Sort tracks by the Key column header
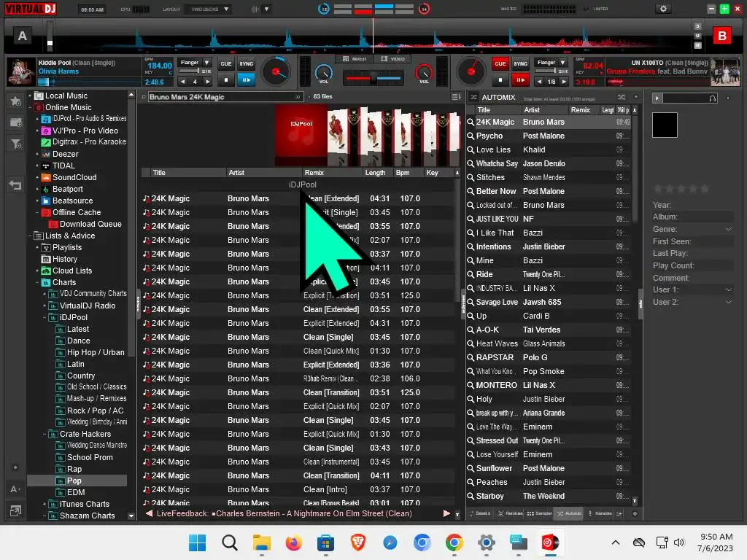This screenshot has width=747, height=560. pyautogui.click(x=438, y=173)
